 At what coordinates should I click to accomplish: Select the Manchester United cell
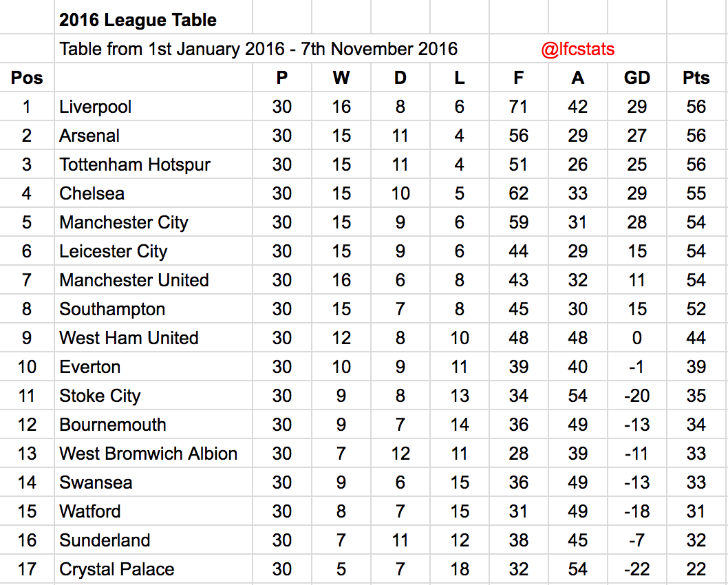(153, 280)
